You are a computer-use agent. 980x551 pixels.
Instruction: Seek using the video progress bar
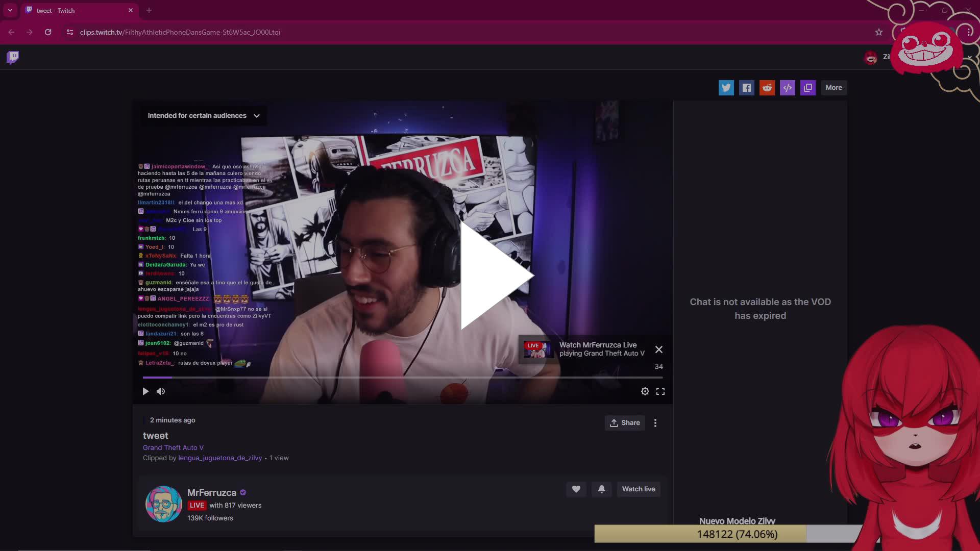pos(402,377)
